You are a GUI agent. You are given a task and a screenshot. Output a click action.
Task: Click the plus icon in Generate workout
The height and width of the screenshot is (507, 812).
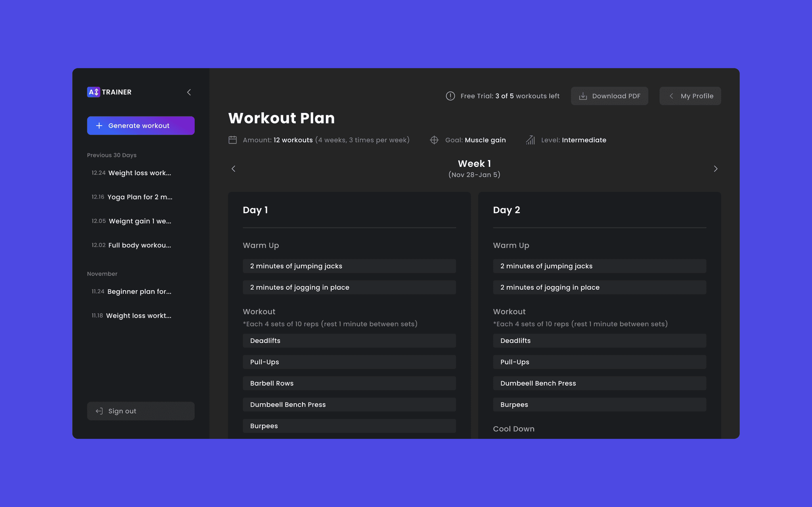point(99,126)
